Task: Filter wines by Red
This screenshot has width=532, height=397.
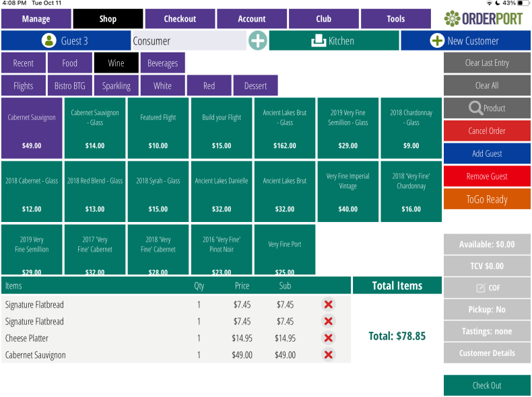Action: coord(209,85)
